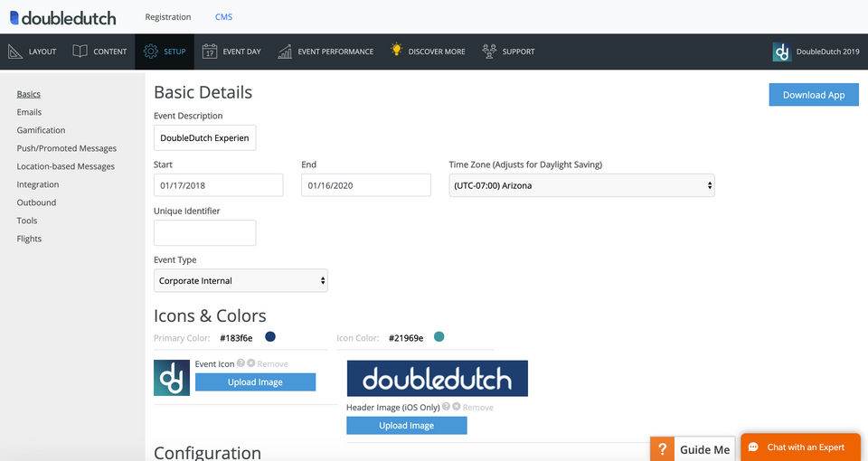Open Push/Promoted Messages sidebar link

pyautogui.click(x=66, y=148)
